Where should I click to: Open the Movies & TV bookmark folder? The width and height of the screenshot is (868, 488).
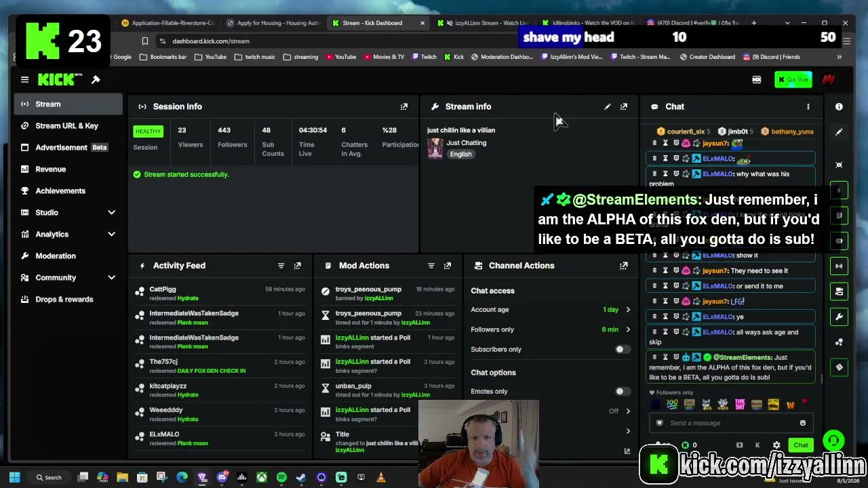point(384,57)
